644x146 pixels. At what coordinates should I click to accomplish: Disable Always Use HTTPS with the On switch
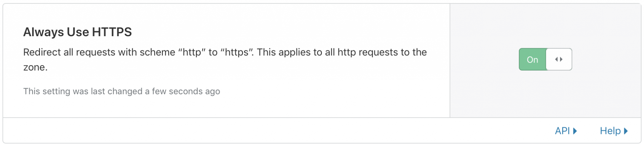point(545,59)
